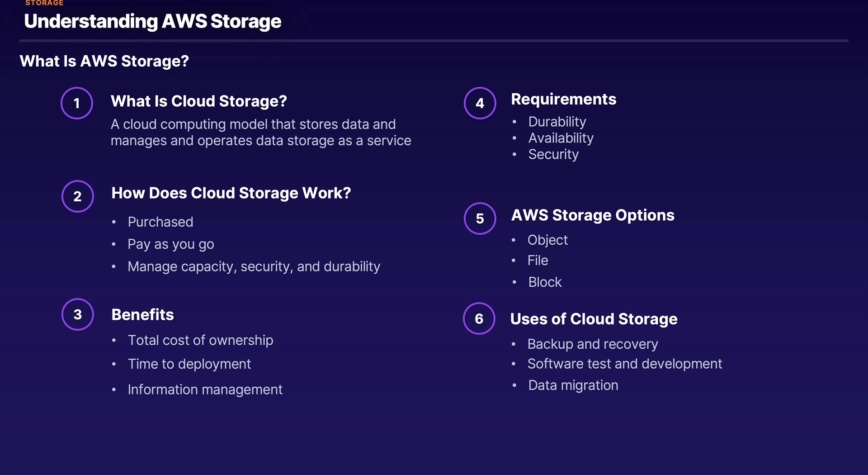Viewport: 868px width, 475px height.
Task: Click the "What Is AWS Storage?" subtitle
Action: point(104,61)
